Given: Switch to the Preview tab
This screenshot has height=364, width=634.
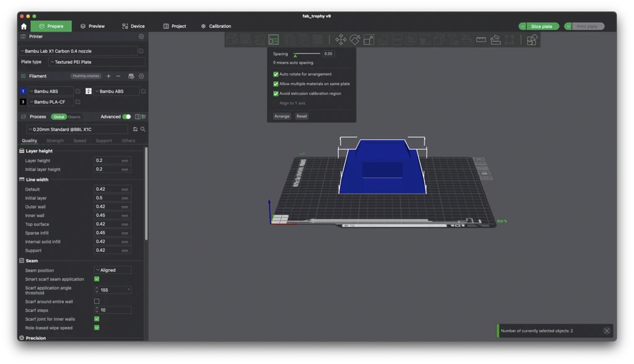Looking at the screenshot, I should point(93,26).
